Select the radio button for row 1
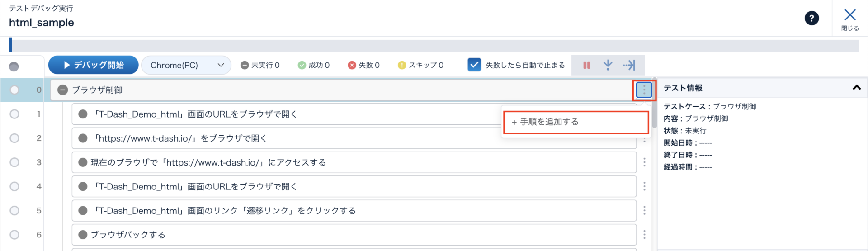Image resolution: width=868 pixels, height=251 pixels. [14, 114]
